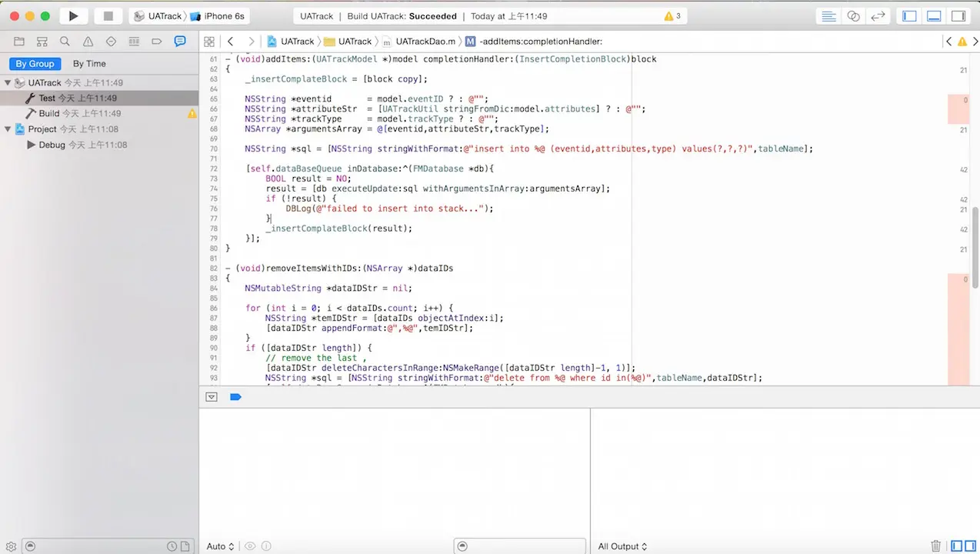The image size is (980, 554).
Task: Click the editor vertical scrollbar
Action: [x=975, y=249]
